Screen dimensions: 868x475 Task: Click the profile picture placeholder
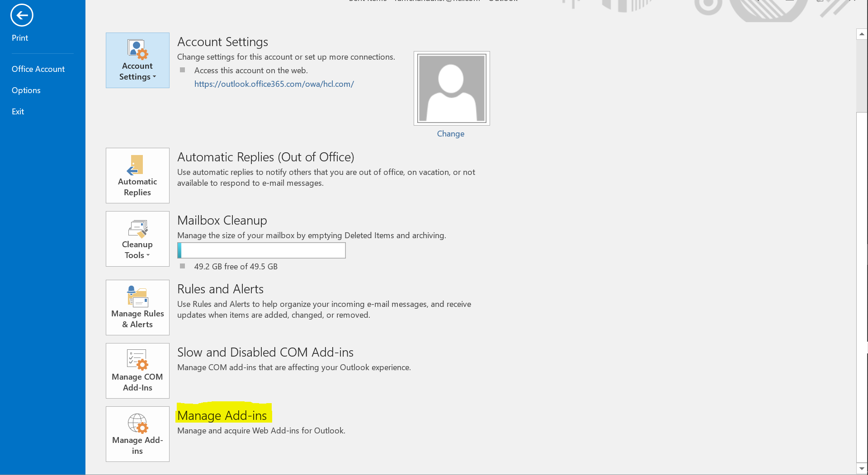pyautogui.click(x=451, y=88)
